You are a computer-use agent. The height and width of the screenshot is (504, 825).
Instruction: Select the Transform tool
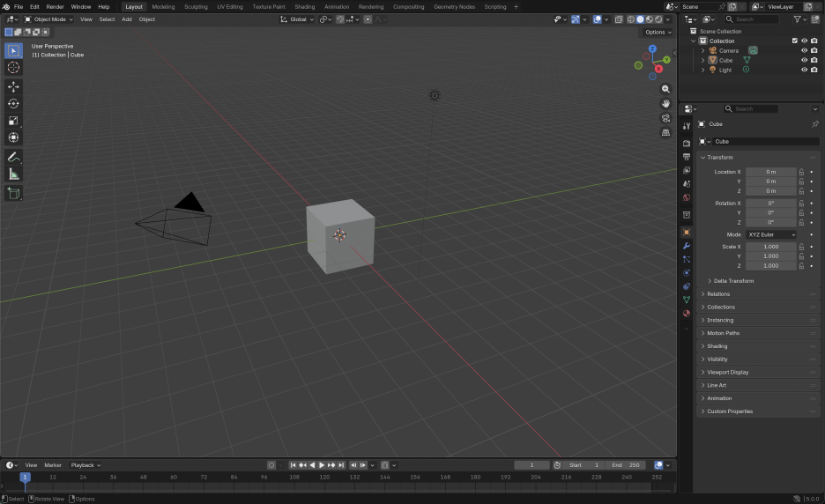14,137
